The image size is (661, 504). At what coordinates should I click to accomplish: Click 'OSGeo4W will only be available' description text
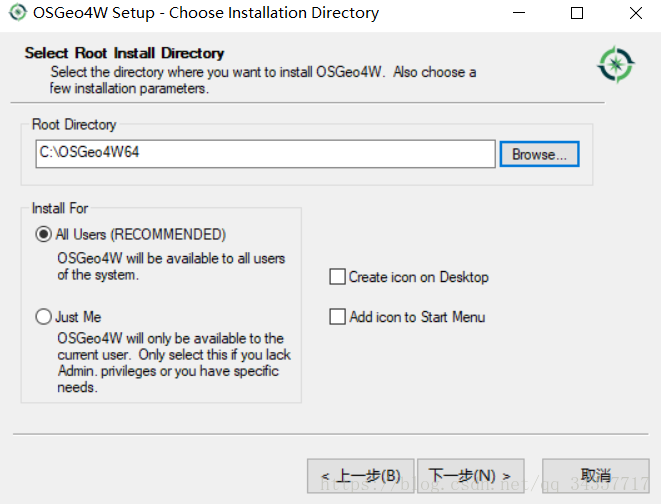coord(174,363)
